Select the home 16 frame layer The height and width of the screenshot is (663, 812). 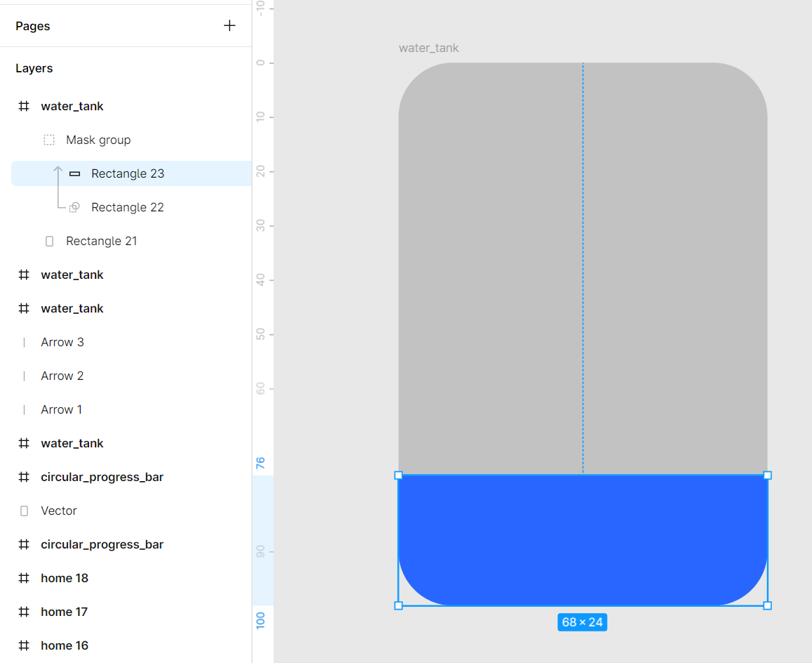point(65,645)
